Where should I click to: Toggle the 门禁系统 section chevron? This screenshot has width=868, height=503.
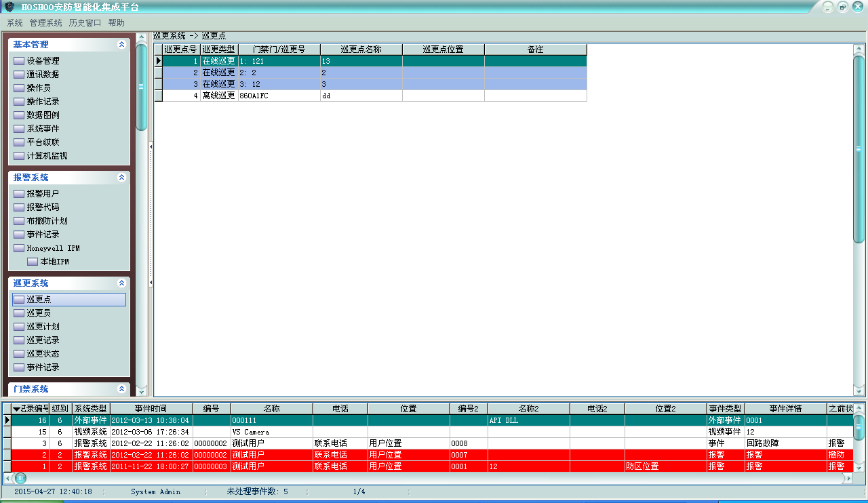[x=121, y=389]
